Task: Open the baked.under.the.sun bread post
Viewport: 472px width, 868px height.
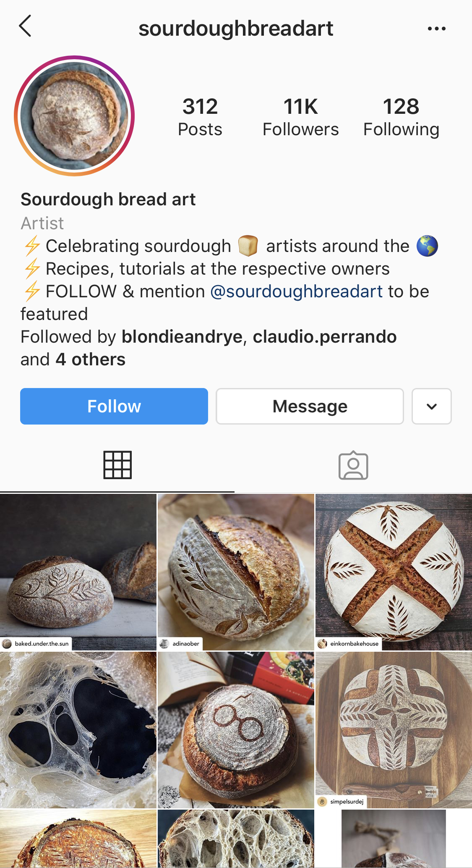Action: tap(78, 571)
